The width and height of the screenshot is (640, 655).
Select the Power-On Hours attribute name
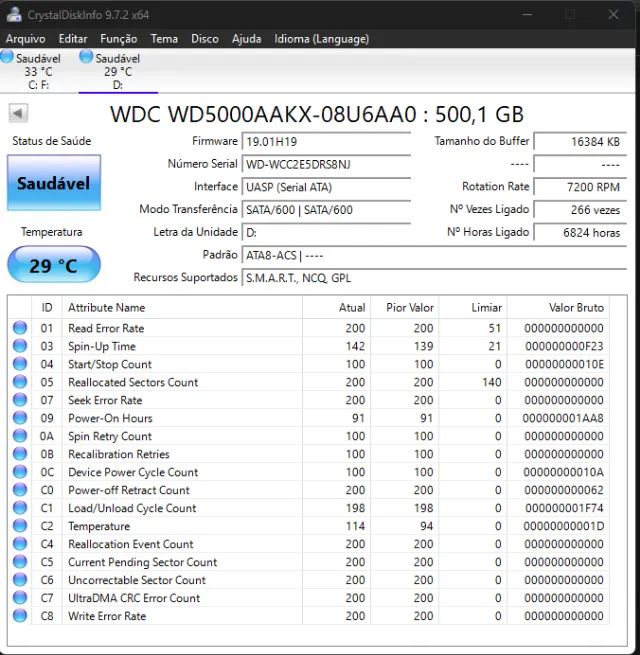pos(110,418)
